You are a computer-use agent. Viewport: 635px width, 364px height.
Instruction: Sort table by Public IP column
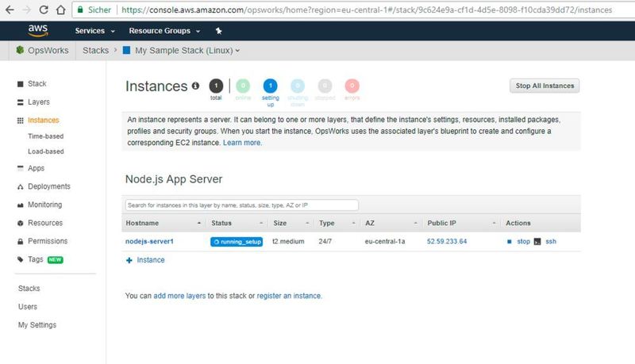click(461, 223)
